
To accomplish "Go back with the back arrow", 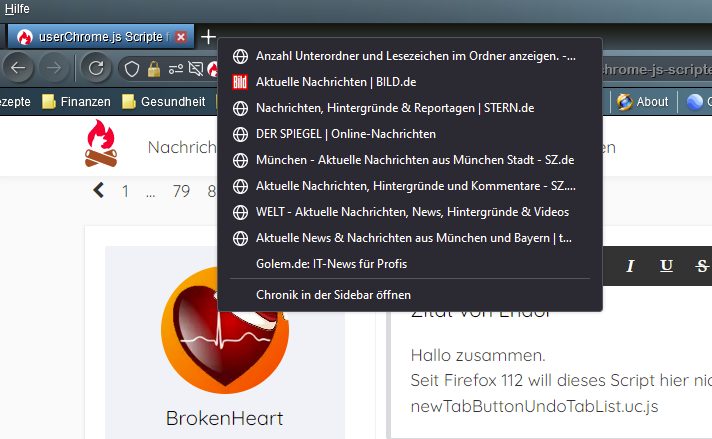I will click(x=18, y=69).
